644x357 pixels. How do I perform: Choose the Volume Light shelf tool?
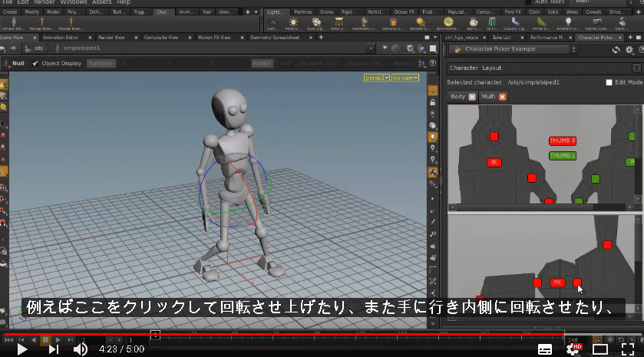(393, 25)
